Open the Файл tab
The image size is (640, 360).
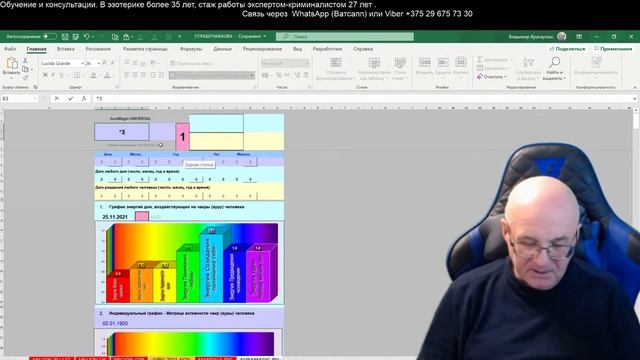pos(10,49)
